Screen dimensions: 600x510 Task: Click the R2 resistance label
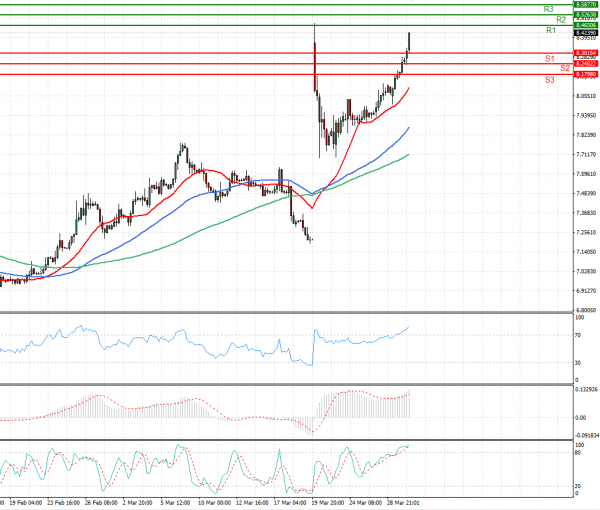561,20
